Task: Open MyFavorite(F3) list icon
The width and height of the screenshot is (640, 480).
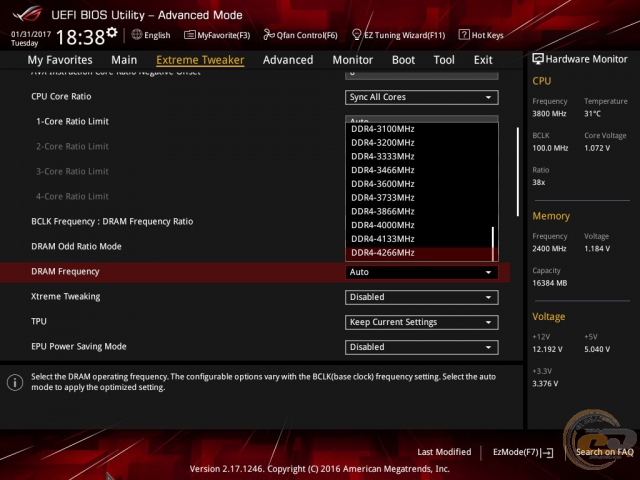Action: pos(189,35)
